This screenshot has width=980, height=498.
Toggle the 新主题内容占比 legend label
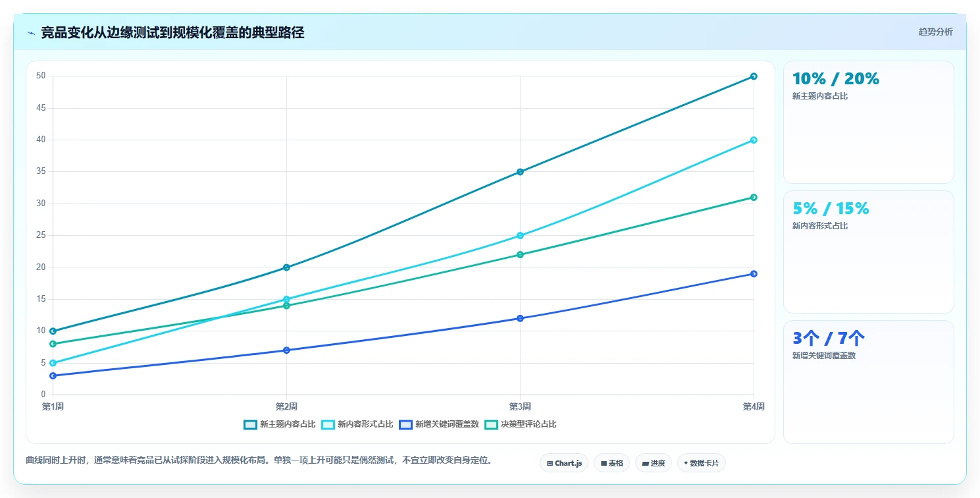tap(288, 424)
